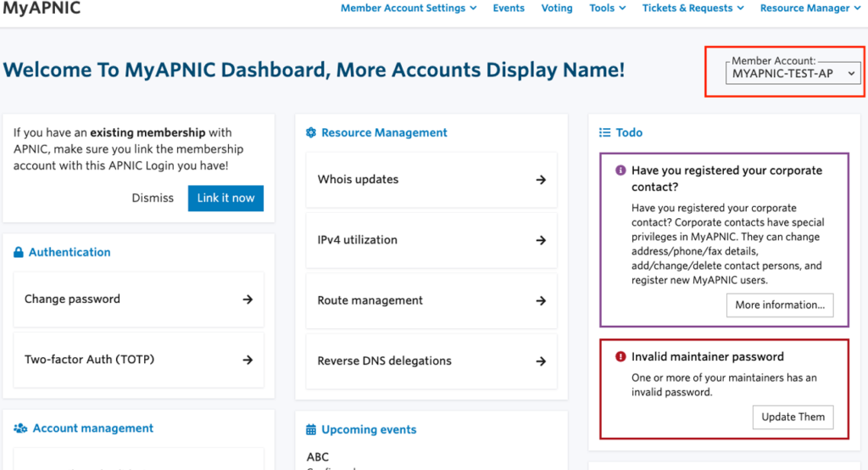The width and height of the screenshot is (868, 470).
Task: Click the calendar icon next to Upcoming events
Action: (311, 429)
